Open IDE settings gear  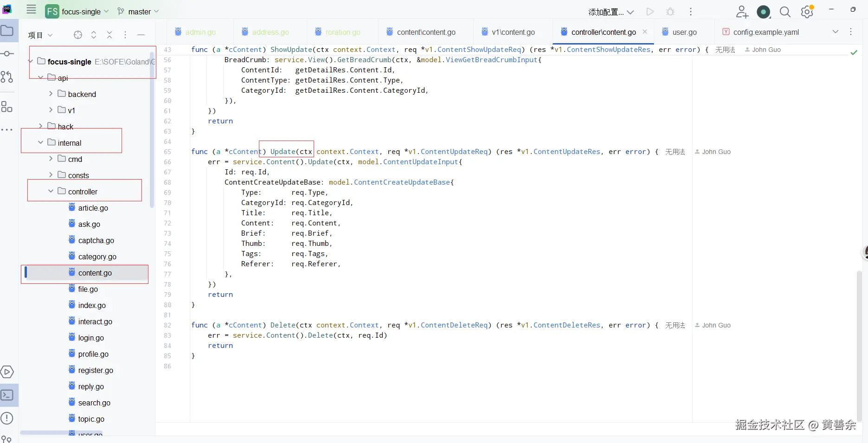point(807,12)
